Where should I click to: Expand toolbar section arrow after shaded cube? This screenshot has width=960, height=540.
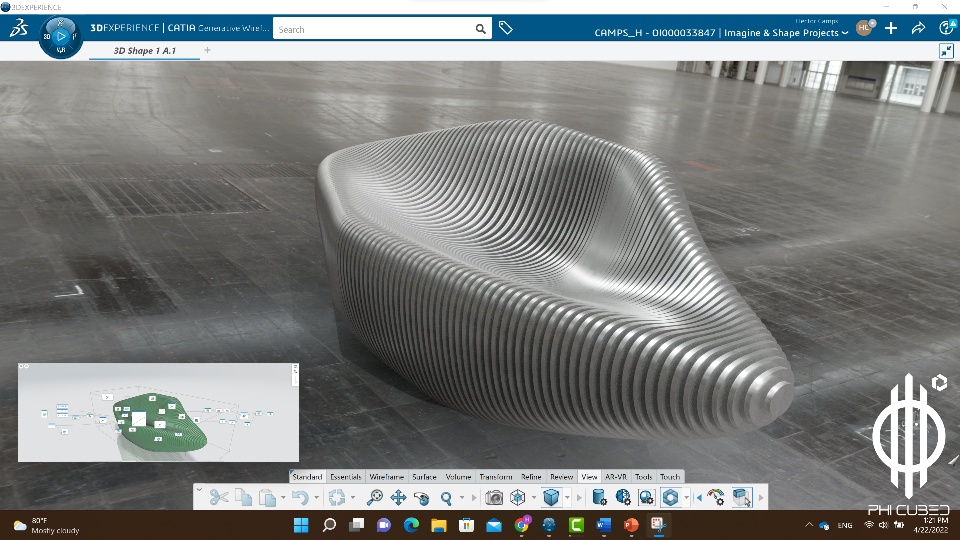pos(579,498)
